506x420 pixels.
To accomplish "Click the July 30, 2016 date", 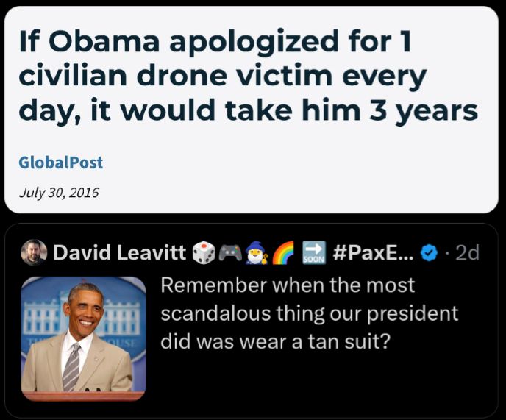I will [59, 193].
